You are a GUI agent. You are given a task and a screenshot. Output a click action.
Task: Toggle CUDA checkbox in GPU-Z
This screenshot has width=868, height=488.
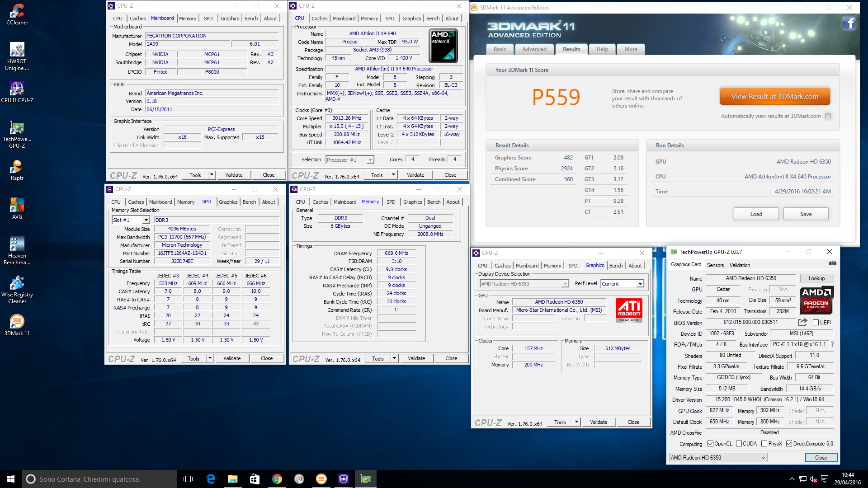click(739, 444)
